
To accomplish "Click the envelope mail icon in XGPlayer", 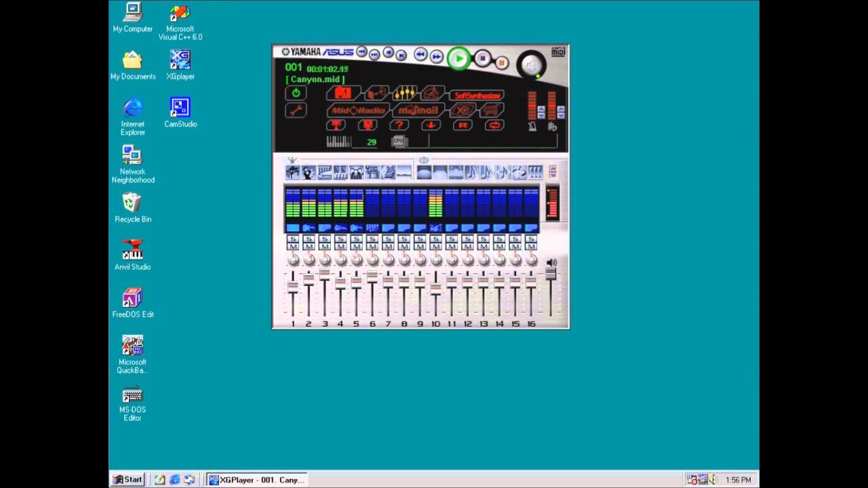I will tap(433, 93).
